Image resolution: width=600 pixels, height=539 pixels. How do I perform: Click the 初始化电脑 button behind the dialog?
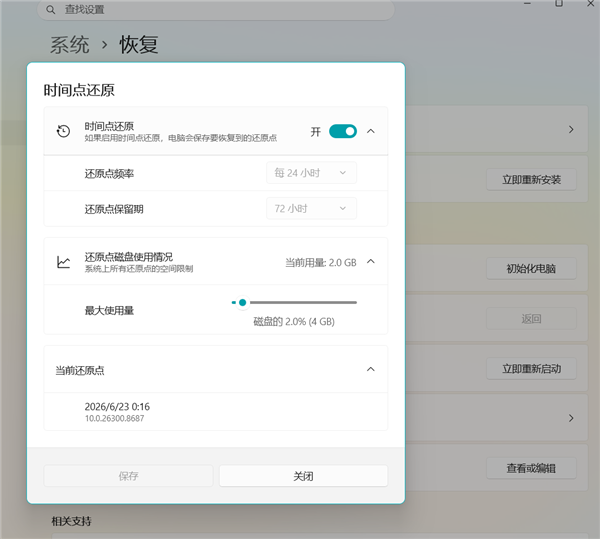tap(532, 269)
